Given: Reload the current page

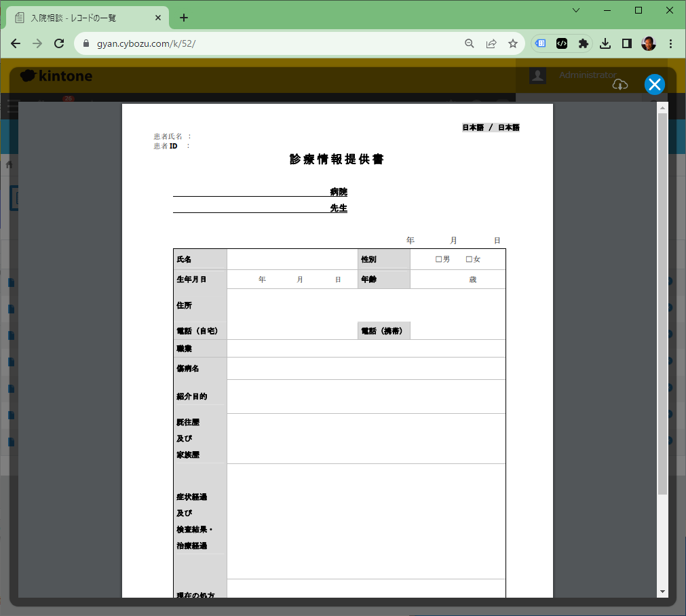Looking at the screenshot, I should (x=59, y=43).
